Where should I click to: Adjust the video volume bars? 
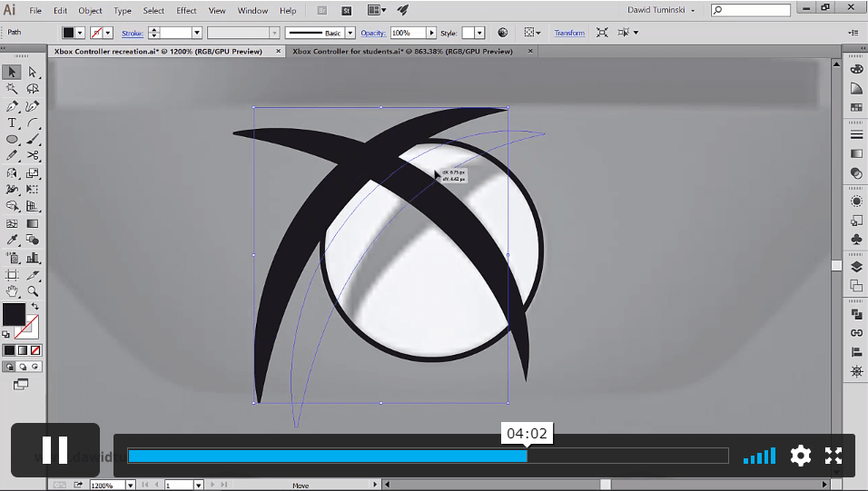tap(759, 456)
